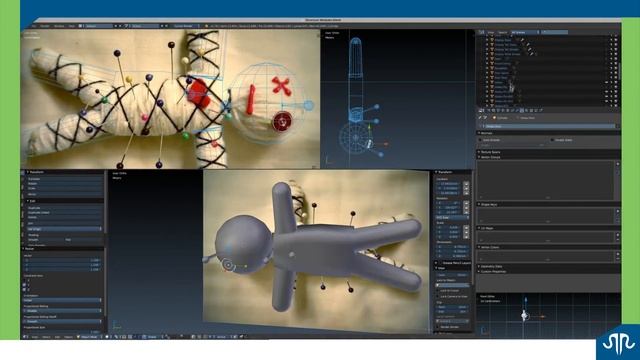
Task: Open the Physics properties tab icon
Action: click(x=541, y=110)
